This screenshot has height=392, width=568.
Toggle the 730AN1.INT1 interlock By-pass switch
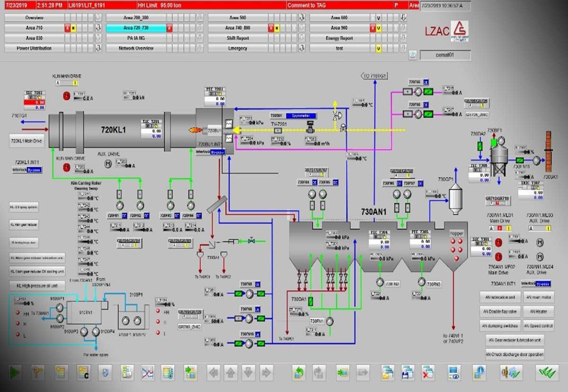542,284
